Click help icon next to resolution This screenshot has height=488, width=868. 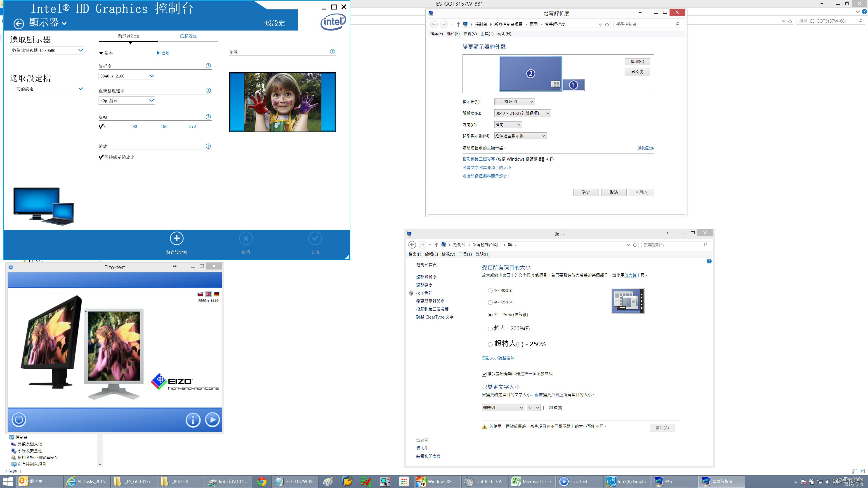coord(208,66)
